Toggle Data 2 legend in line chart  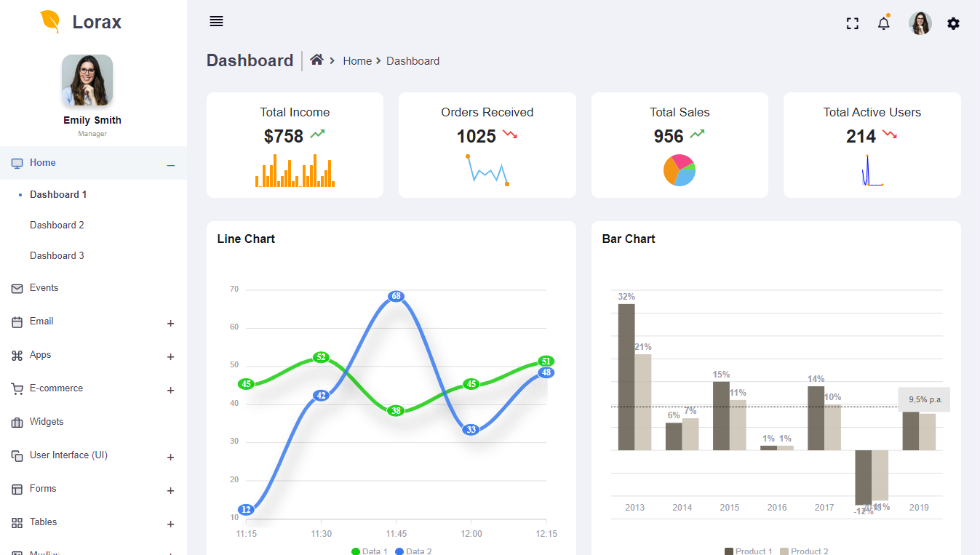(413, 551)
